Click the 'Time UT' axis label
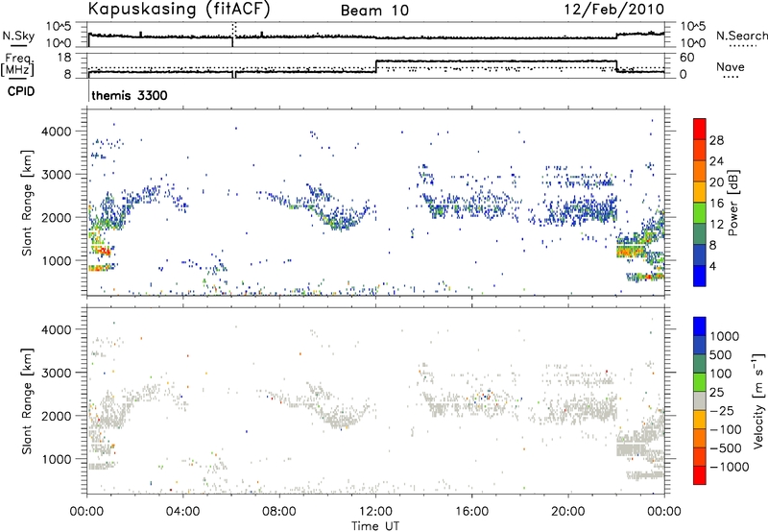 tap(375, 526)
